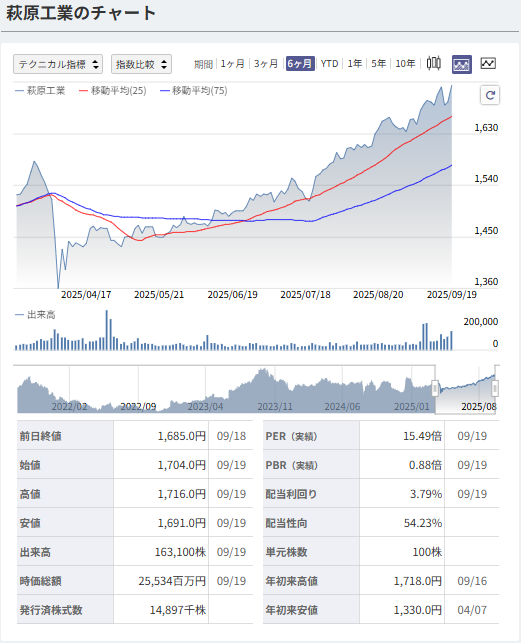Toggle the 移動平均(75) legend series
The height and width of the screenshot is (643, 521).
coord(193,91)
